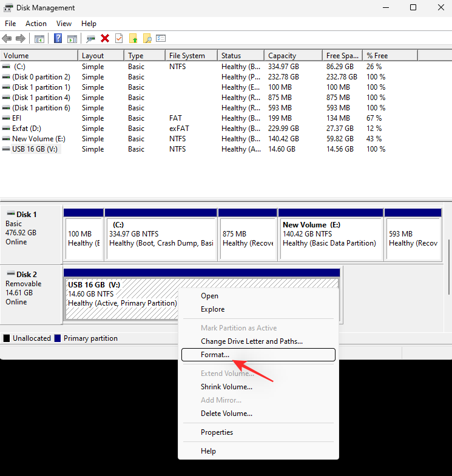452x476 pixels.
Task: Open the Help menu in menu bar
Action: [x=89, y=24]
